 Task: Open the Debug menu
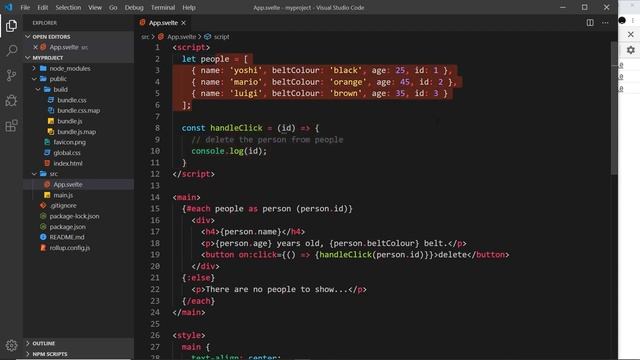coord(134,7)
